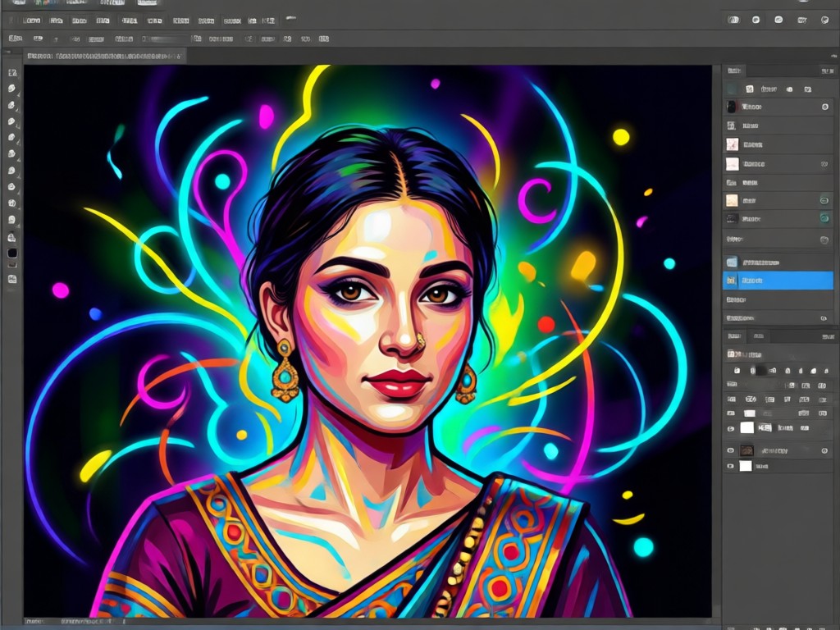Image resolution: width=840 pixels, height=630 pixels.
Task: Click the leftmost of the five top-right icons
Action: click(733, 20)
